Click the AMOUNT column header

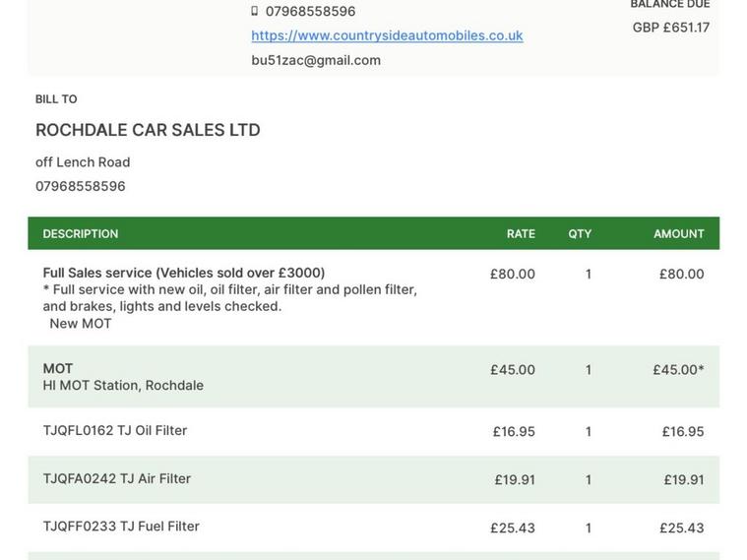pyautogui.click(x=678, y=233)
